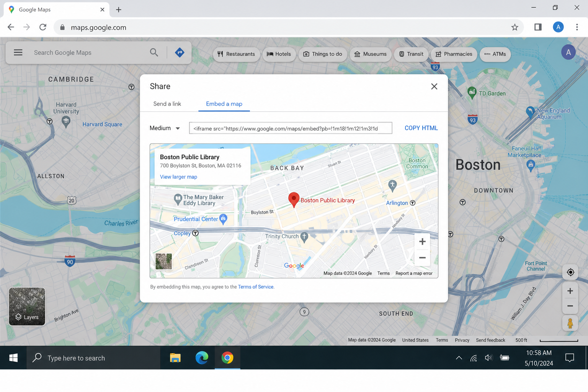Zoom in on the main map
The height and width of the screenshot is (392, 588).
pos(570,291)
